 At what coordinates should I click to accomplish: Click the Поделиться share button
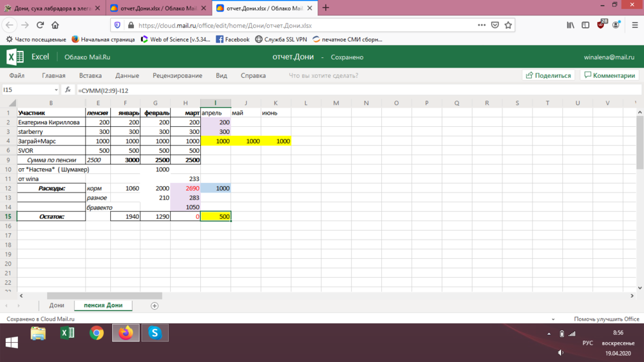(x=548, y=75)
